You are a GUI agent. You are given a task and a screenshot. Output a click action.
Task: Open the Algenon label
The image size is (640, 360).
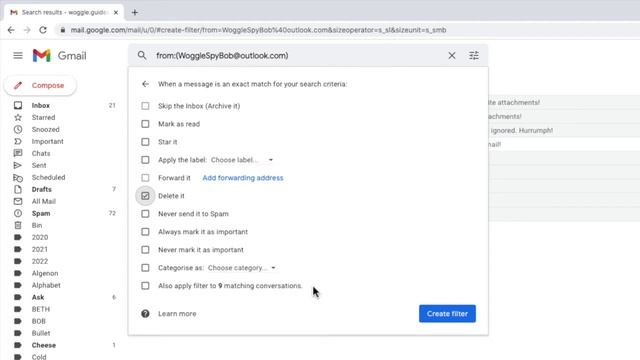45,273
